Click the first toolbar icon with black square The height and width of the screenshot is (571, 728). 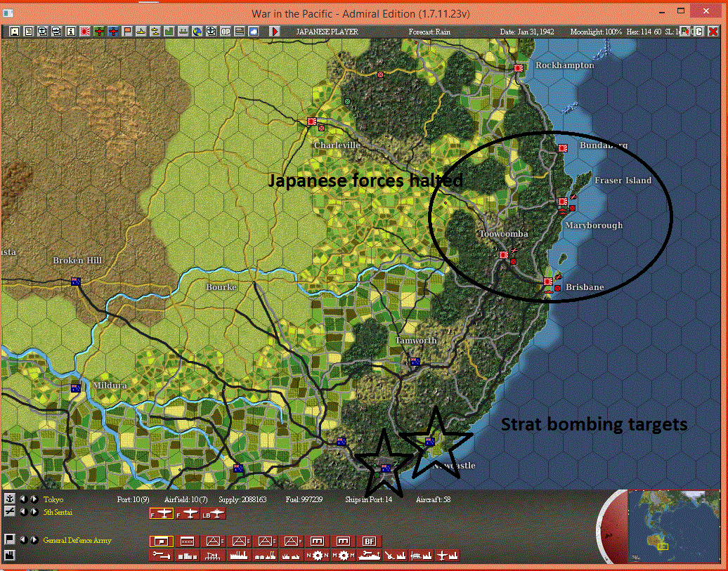click(14, 32)
